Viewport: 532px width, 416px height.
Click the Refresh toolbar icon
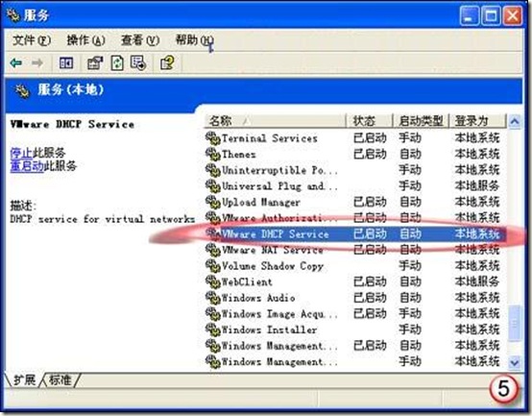point(117,63)
